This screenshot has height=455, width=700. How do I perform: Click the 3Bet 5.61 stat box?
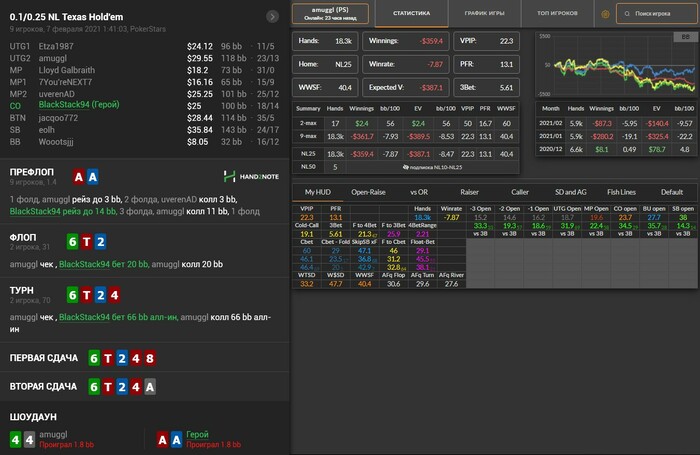coord(486,88)
